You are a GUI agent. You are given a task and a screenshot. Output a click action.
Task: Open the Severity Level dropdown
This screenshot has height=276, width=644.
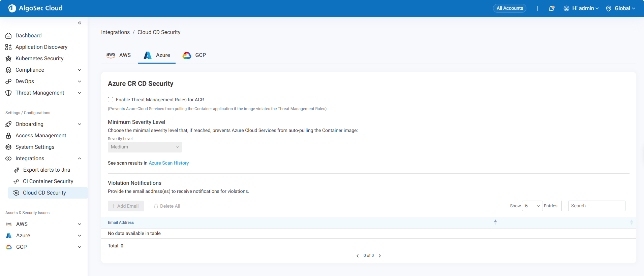coord(145,147)
